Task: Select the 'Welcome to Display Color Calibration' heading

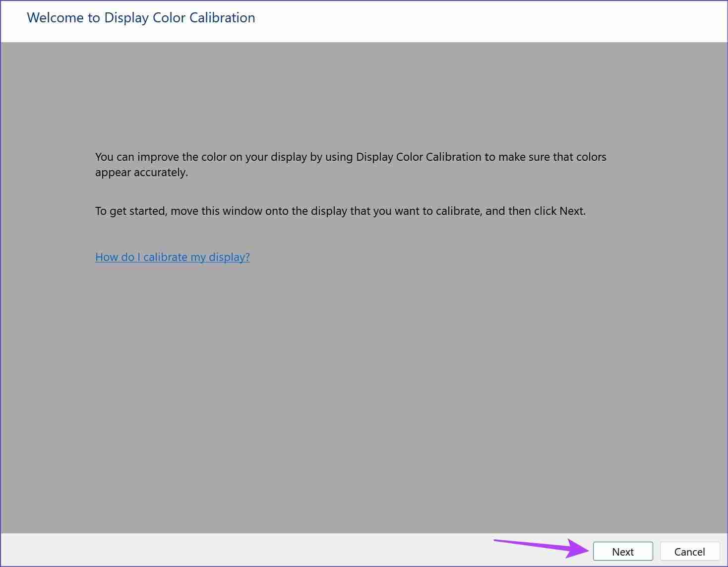Action: coord(141,18)
